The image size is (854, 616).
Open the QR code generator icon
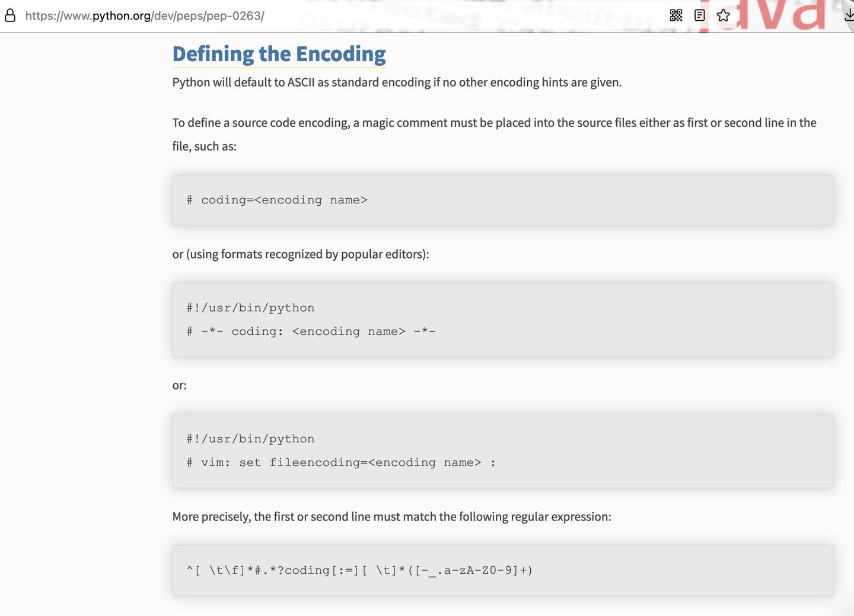pyautogui.click(x=676, y=15)
